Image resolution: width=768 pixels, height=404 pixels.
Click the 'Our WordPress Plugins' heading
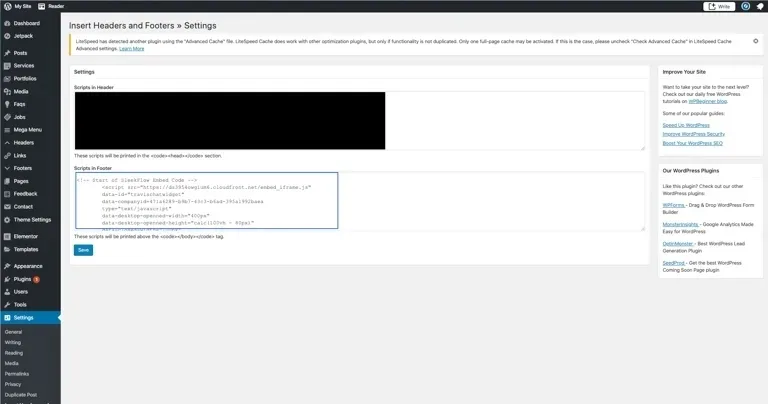(x=691, y=171)
